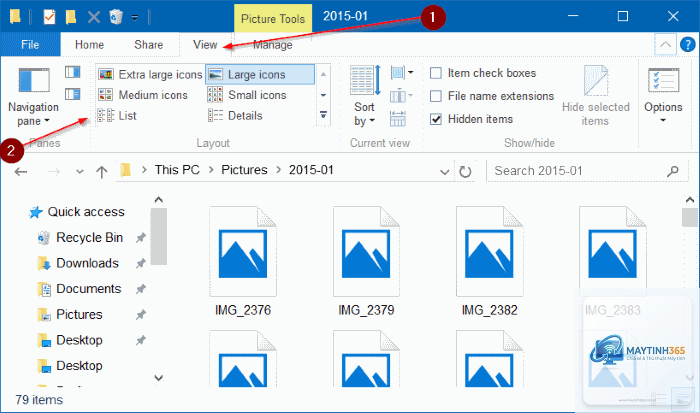This screenshot has width=700, height=413.
Task: Click the Recycle bin icon in title bar
Action: pos(116,17)
